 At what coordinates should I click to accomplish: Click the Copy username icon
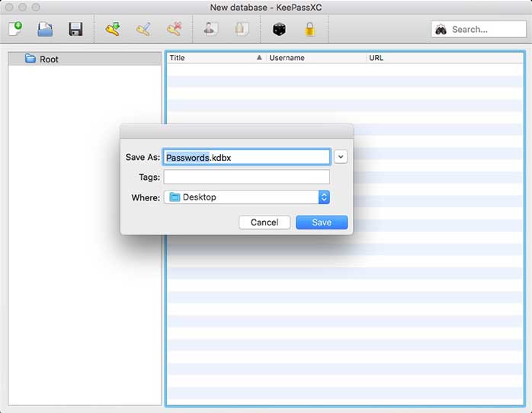pyautogui.click(x=210, y=29)
